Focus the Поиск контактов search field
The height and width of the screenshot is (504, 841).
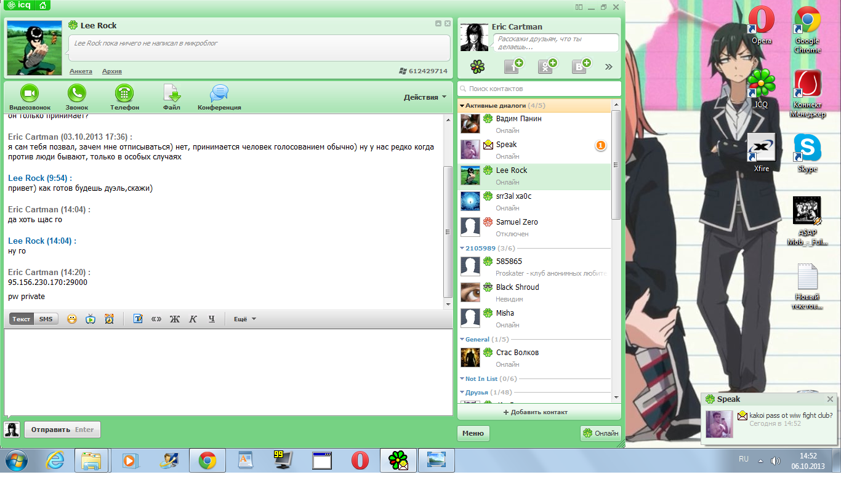click(539, 89)
